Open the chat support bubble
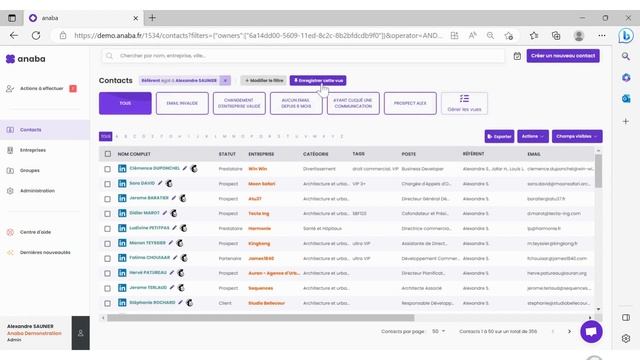The image size is (640, 360). pos(591,332)
